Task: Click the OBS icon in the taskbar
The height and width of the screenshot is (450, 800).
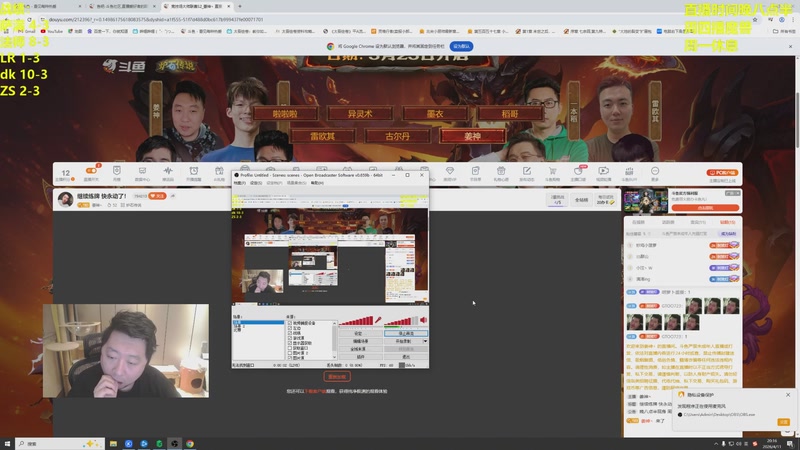Action: (174, 444)
